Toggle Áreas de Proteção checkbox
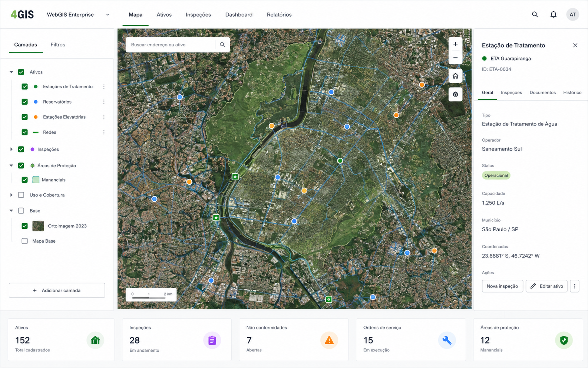This screenshot has height=368, width=588. coord(21,165)
